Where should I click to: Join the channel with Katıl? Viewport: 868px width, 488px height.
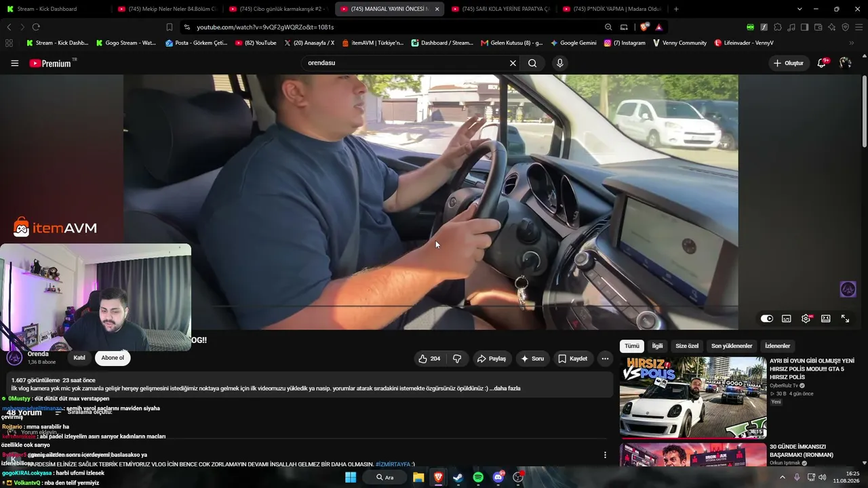[79, 358]
